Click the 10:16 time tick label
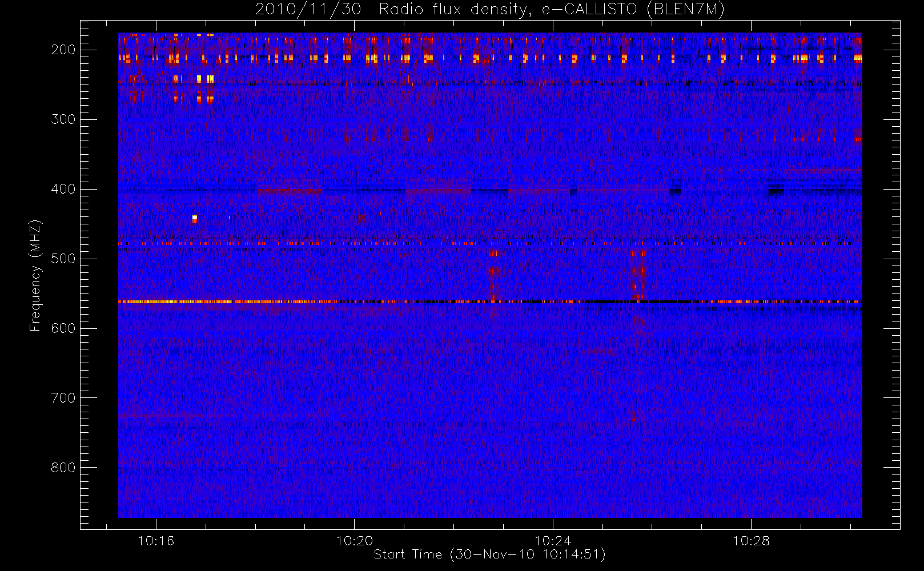Viewport: 924px width, 571px height. point(156,541)
